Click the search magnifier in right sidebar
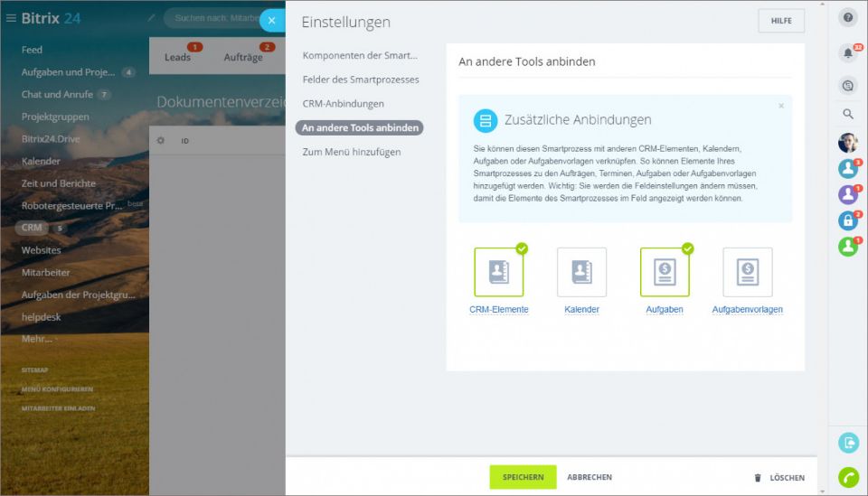Screen dimensions: 868x496 pos(847,114)
